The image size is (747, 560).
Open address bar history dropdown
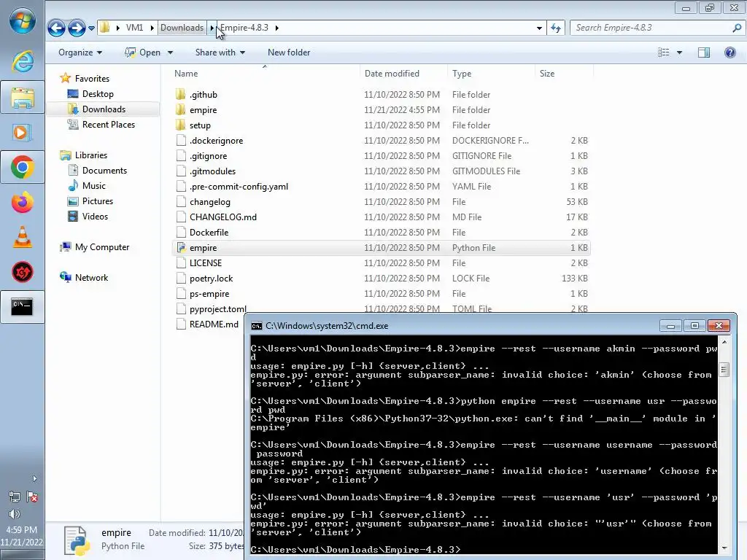(x=539, y=28)
